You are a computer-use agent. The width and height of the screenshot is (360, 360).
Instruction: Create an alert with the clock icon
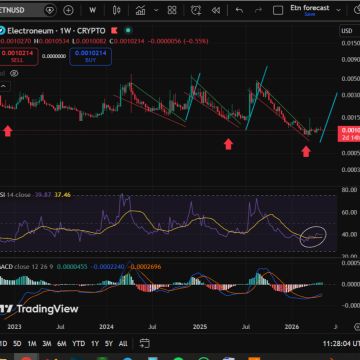pos(196,10)
